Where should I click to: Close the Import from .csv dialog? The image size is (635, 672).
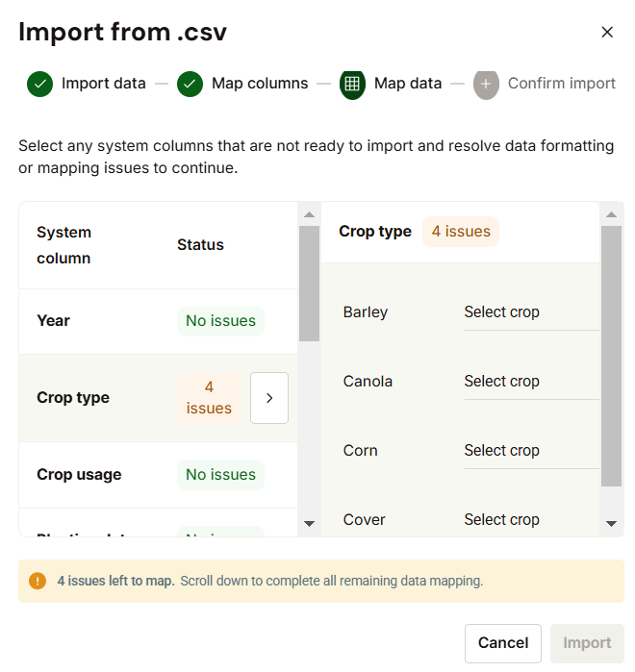(x=607, y=32)
